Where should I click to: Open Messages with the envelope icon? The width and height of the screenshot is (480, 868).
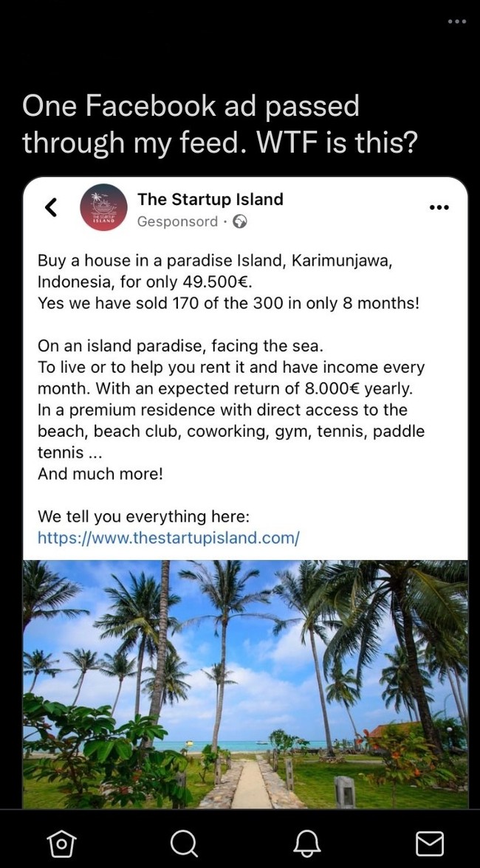429,842
